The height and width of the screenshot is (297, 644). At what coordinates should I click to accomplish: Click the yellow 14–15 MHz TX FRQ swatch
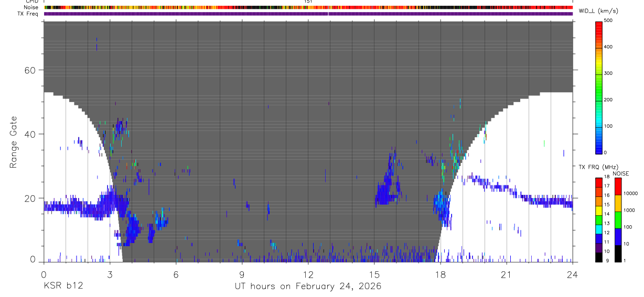[x=598, y=211]
